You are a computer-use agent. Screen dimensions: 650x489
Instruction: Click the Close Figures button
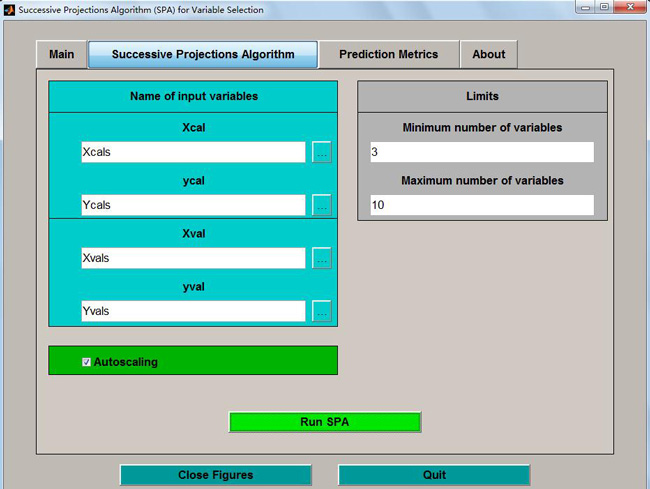(x=216, y=475)
